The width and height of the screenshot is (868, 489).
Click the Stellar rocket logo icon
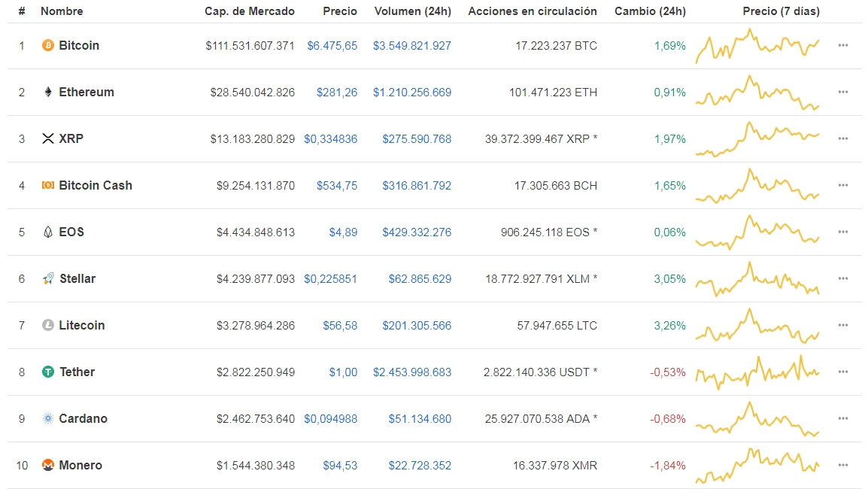[48, 278]
